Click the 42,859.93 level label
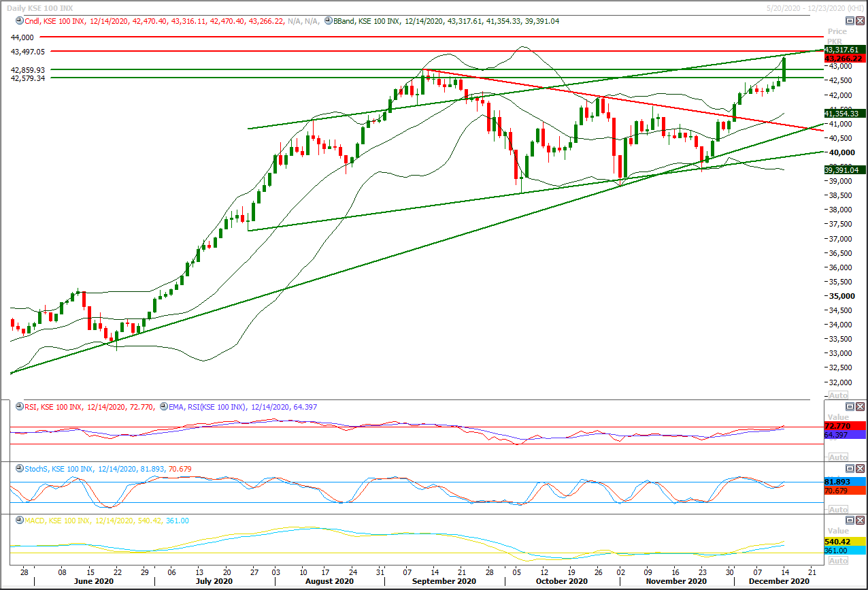 pyautogui.click(x=28, y=69)
